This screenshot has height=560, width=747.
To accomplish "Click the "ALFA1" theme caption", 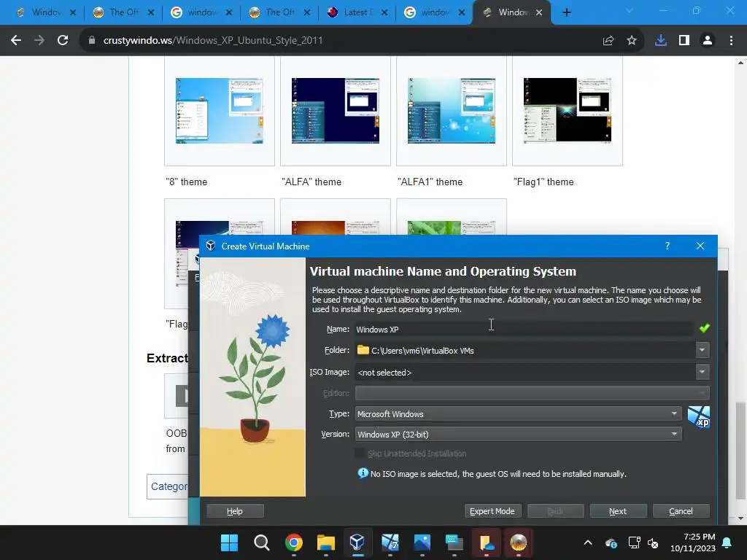I will 430,182.
